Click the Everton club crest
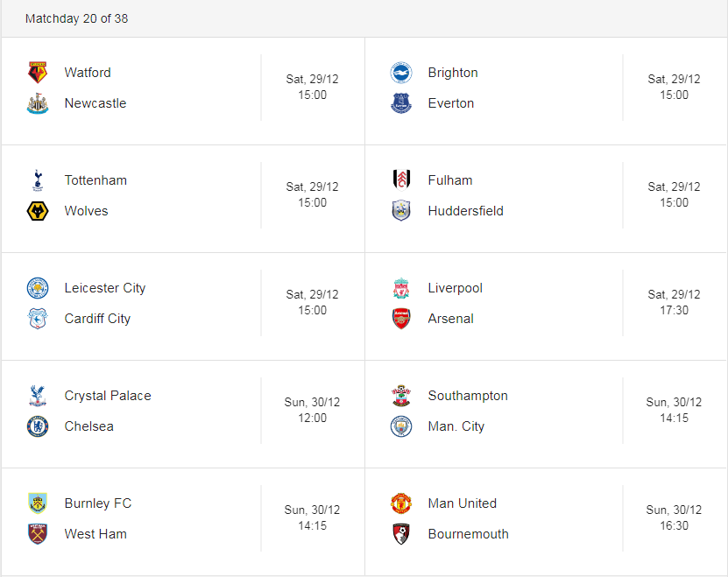This screenshot has width=728, height=577. click(401, 103)
